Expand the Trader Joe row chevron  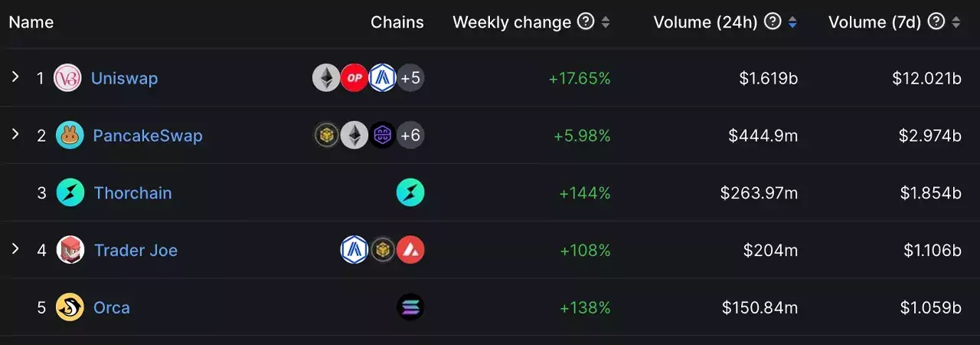(x=15, y=248)
